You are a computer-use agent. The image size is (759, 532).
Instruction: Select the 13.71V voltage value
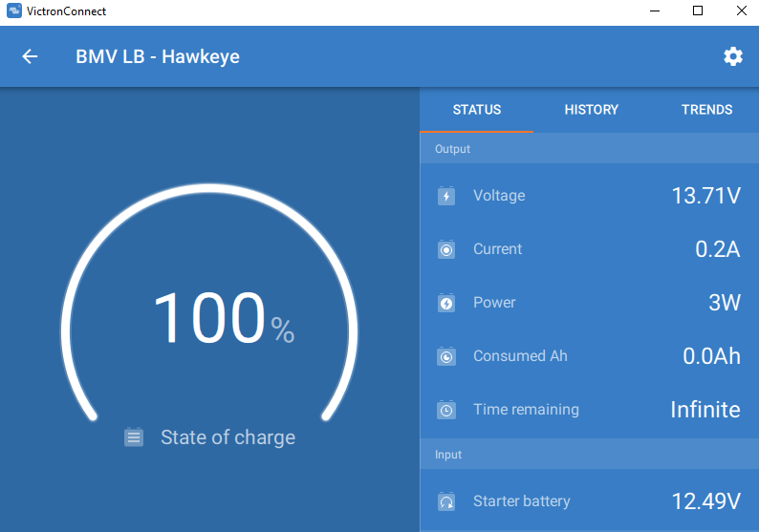coord(706,196)
